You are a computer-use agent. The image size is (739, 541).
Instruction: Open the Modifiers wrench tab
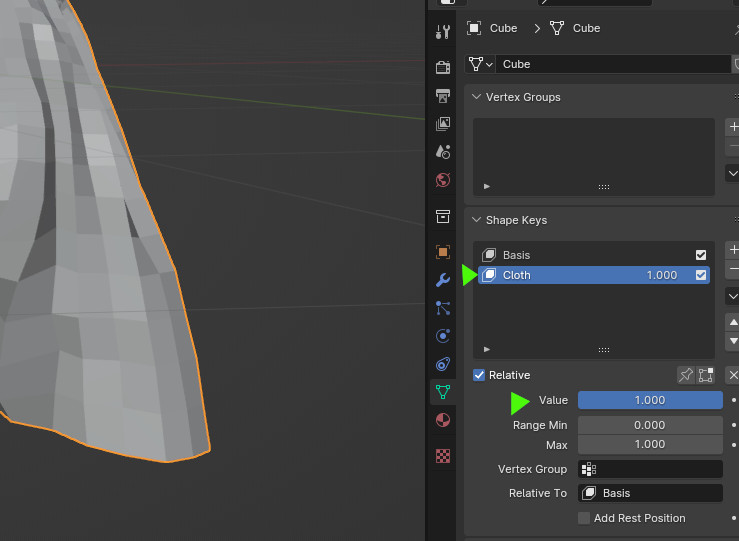coord(443,280)
